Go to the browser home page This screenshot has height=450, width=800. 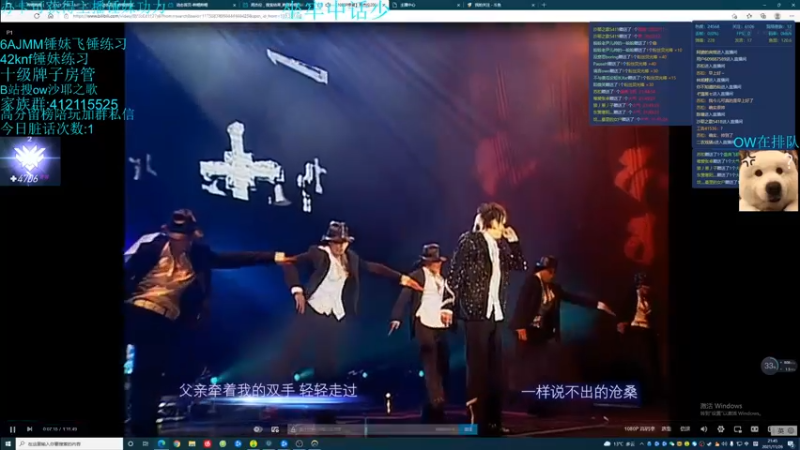(x=51, y=16)
